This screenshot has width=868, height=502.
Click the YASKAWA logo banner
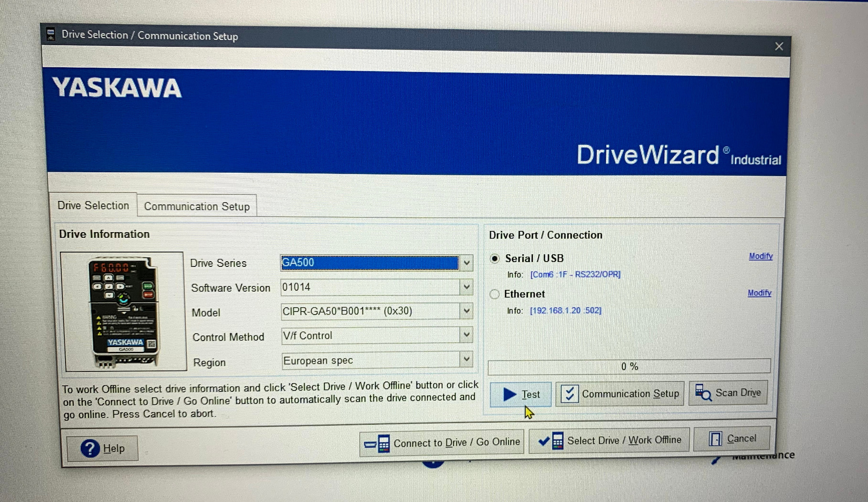117,87
